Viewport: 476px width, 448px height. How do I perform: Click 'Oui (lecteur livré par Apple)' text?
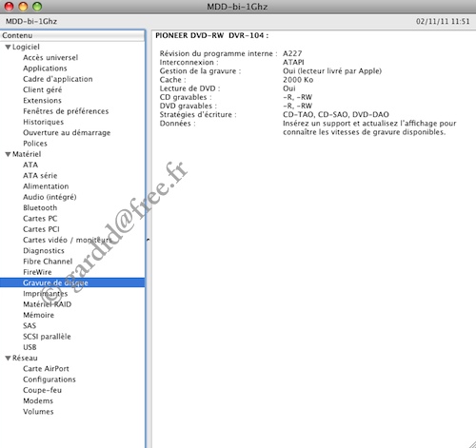coord(332,71)
